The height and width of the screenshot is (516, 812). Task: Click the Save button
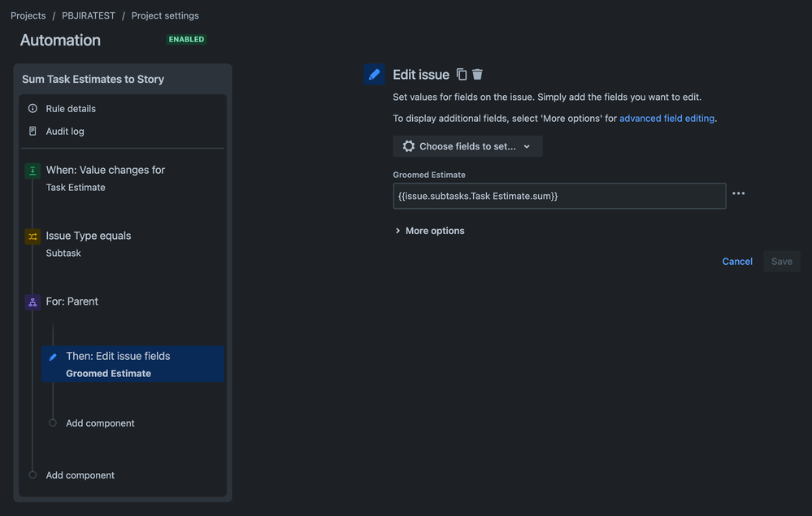click(781, 262)
